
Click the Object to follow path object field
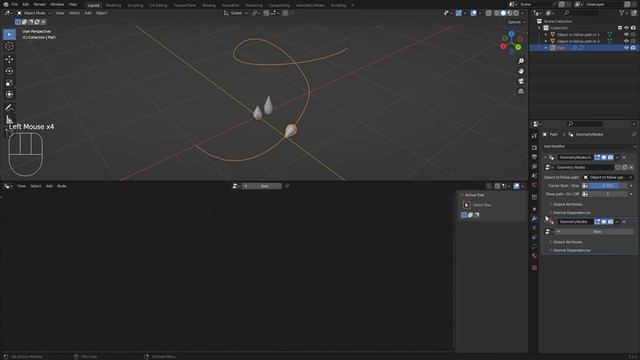608,178
